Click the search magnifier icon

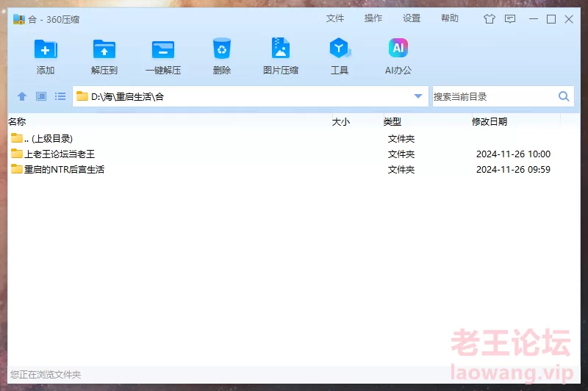pyautogui.click(x=564, y=96)
